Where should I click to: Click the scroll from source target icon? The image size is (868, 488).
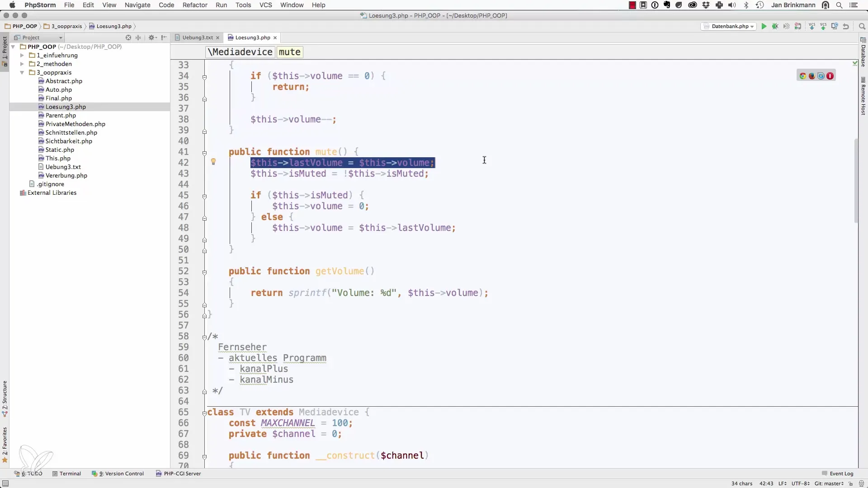coord(128,38)
